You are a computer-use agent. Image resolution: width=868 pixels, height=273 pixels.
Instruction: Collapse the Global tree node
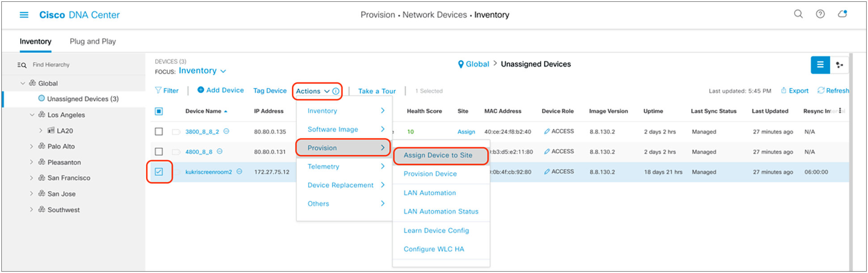[x=23, y=83]
